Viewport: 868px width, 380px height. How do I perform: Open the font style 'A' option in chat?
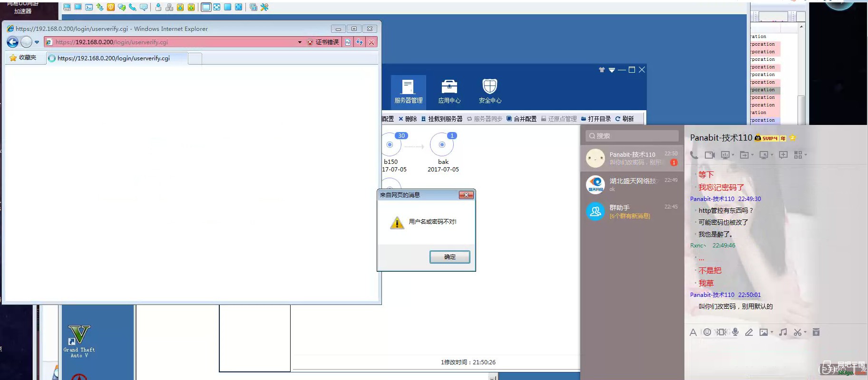(693, 332)
